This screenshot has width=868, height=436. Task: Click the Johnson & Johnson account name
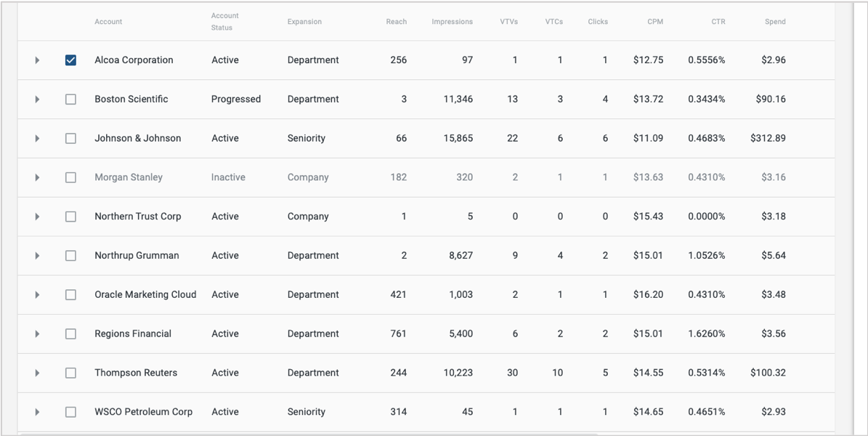138,139
